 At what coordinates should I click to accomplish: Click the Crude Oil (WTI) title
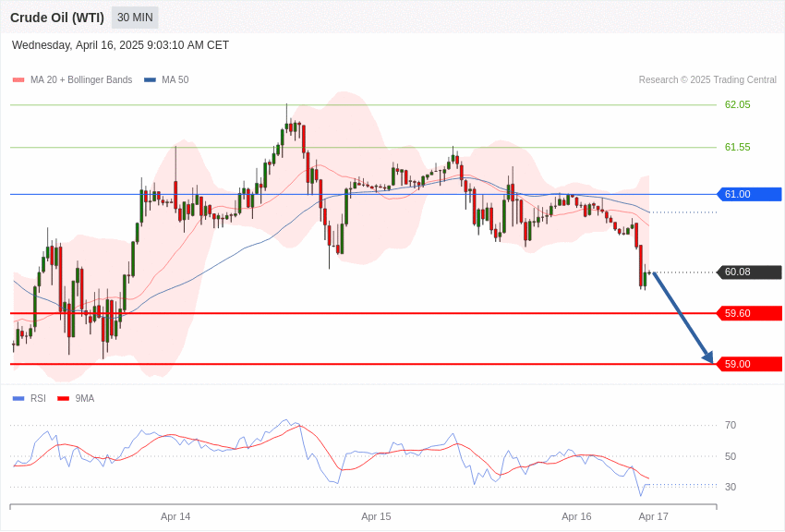[57, 18]
